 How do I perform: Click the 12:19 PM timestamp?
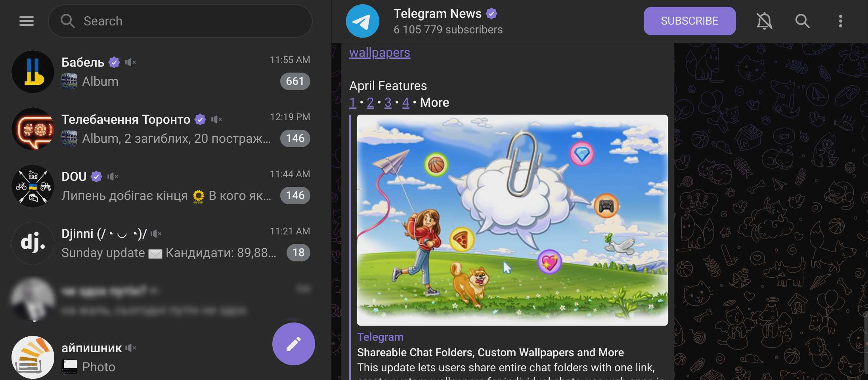[290, 117]
